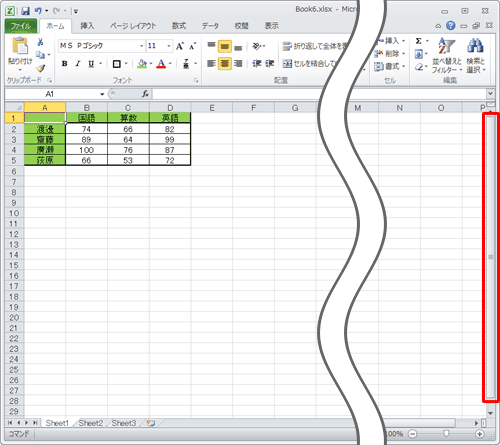This screenshot has width=500, height=445.
Task: Open the font color dropdown arrow
Action: (x=170, y=63)
